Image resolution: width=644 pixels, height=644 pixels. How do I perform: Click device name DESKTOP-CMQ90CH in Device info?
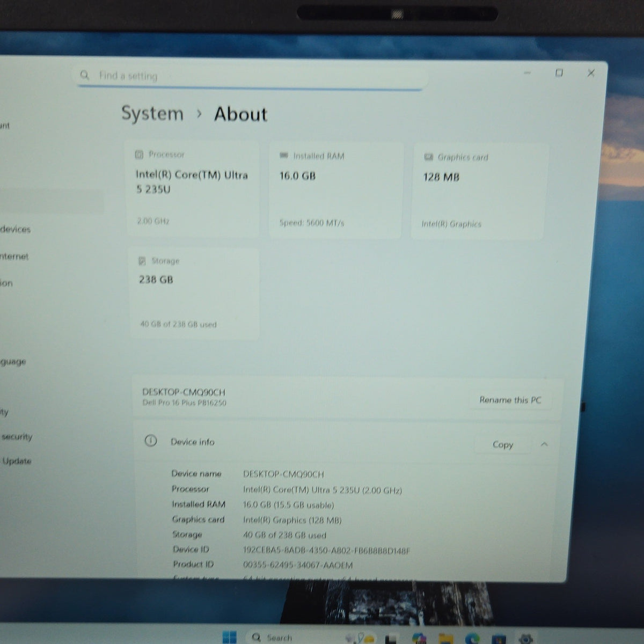tap(283, 474)
